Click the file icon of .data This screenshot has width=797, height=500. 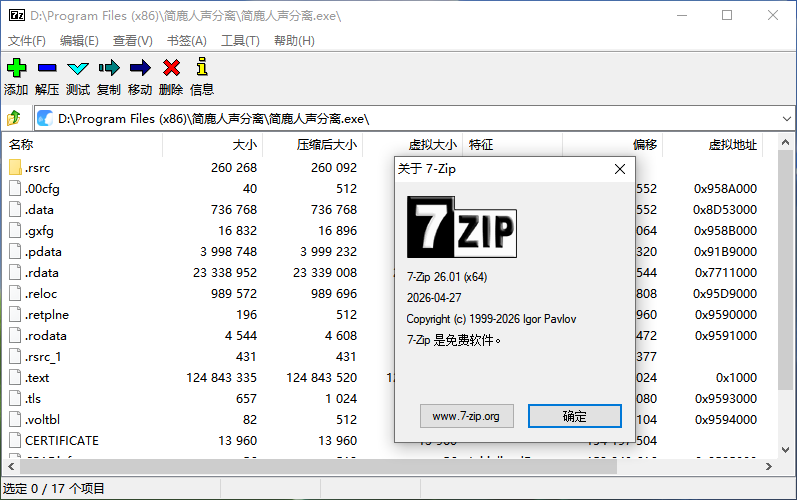click(x=15, y=209)
